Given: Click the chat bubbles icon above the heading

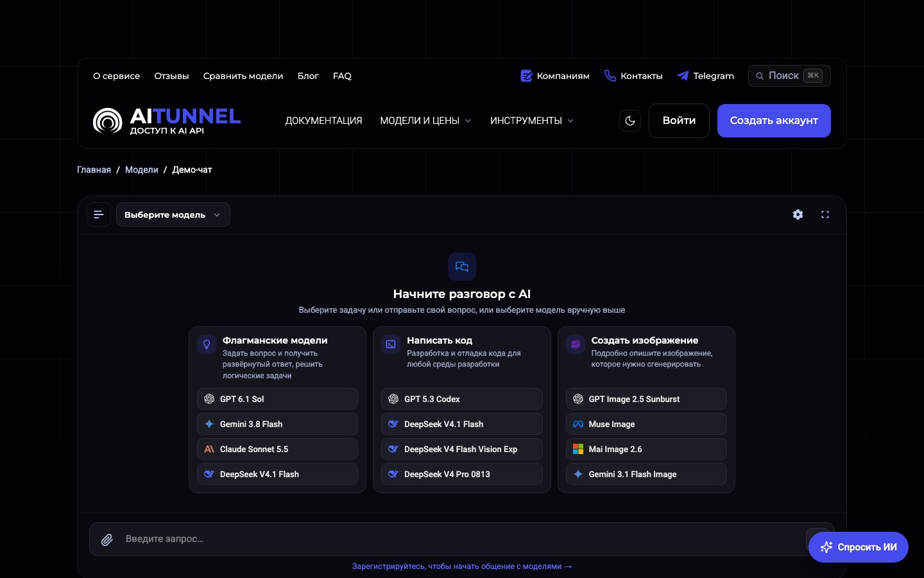Looking at the screenshot, I should point(462,267).
